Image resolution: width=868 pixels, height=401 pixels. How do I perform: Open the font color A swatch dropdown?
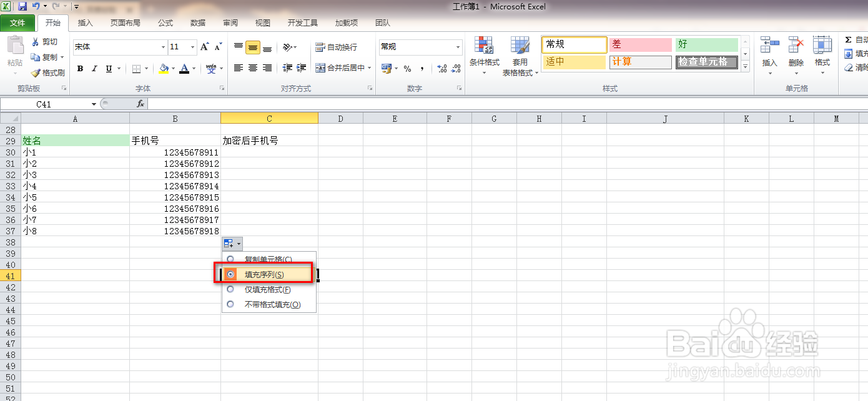click(192, 69)
